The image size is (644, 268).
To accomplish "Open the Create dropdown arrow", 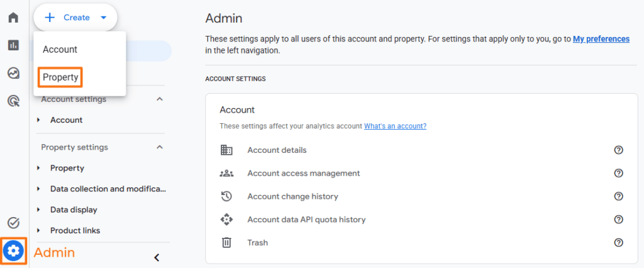I will (103, 18).
